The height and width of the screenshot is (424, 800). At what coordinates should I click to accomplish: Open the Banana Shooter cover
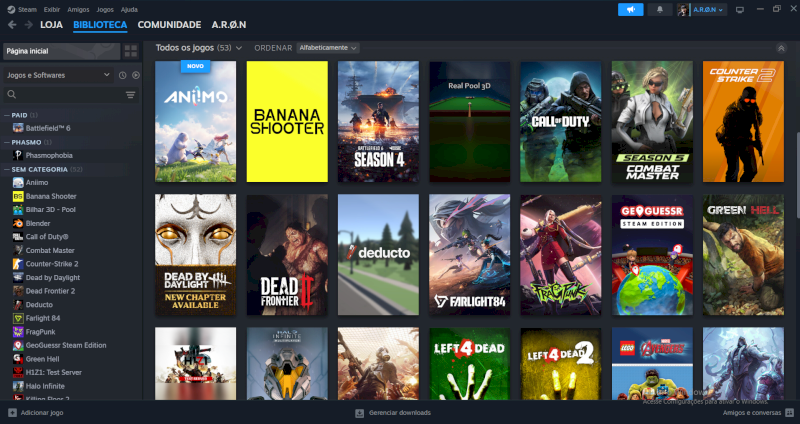coord(287,121)
